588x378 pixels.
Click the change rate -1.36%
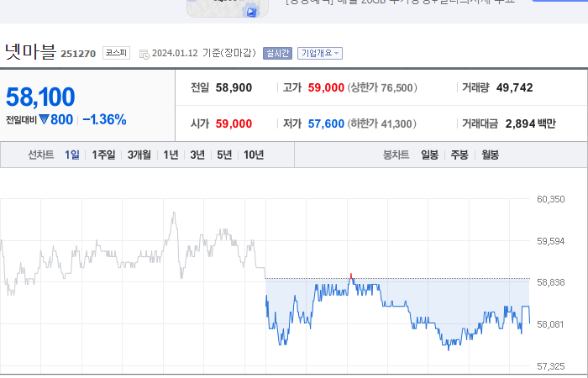[104, 119]
